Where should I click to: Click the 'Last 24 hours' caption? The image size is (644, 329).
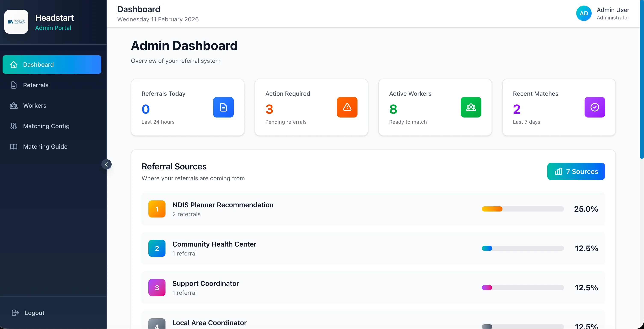click(158, 122)
